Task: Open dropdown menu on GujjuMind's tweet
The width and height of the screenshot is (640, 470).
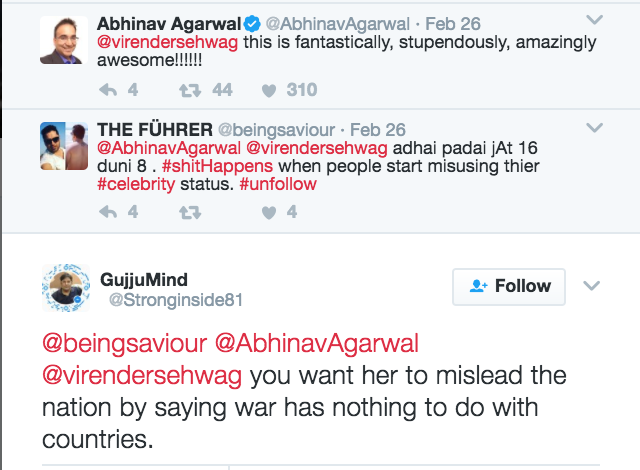Action: [x=591, y=286]
